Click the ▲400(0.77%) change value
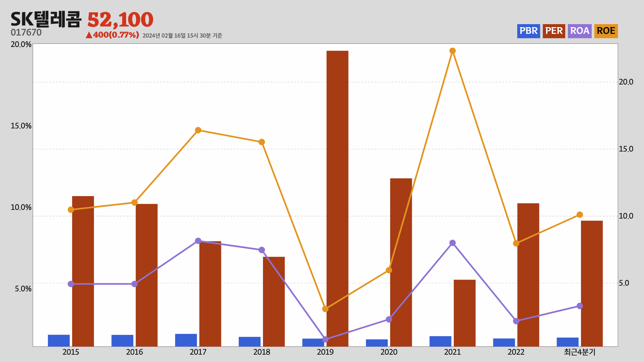The image size is (644, 362). coord(112,35)
